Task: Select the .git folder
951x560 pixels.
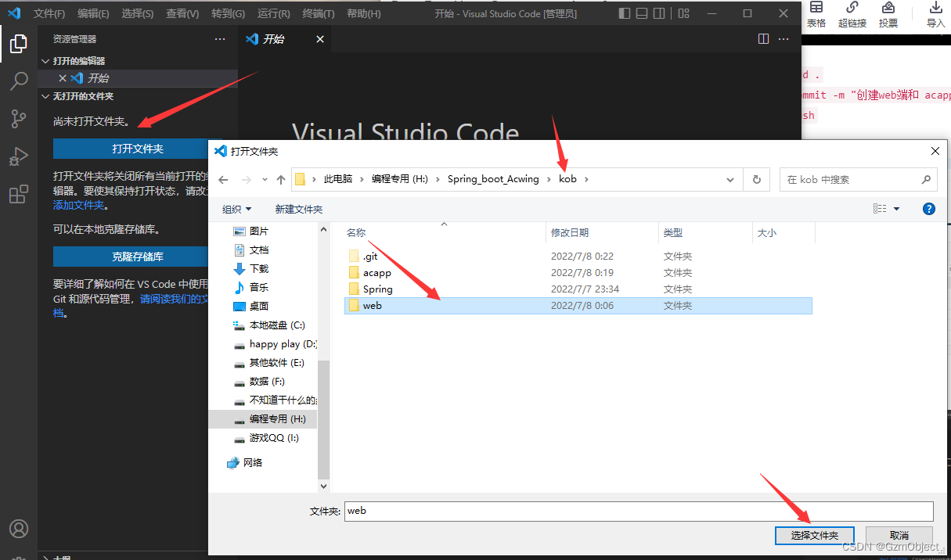Action: click(370, 257)
